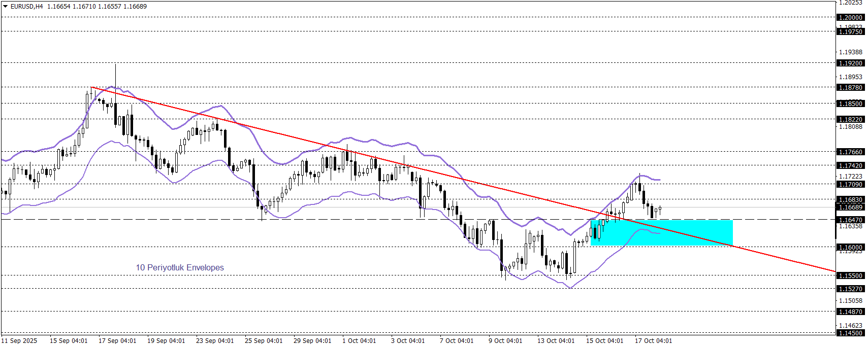Click the 1.17660 price level label

[850, 152]
